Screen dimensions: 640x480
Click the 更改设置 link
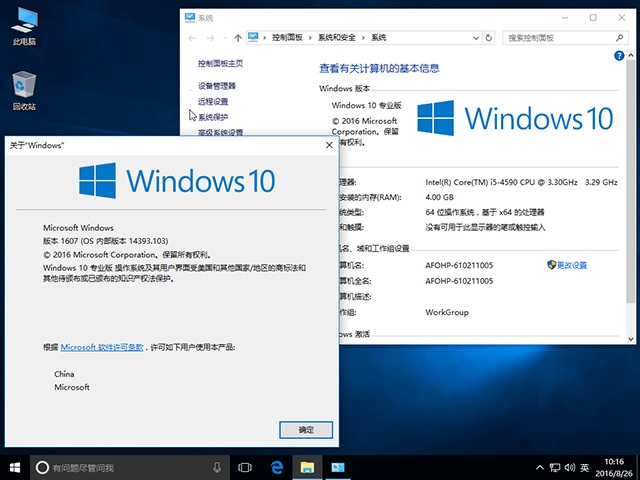[571, 265]
